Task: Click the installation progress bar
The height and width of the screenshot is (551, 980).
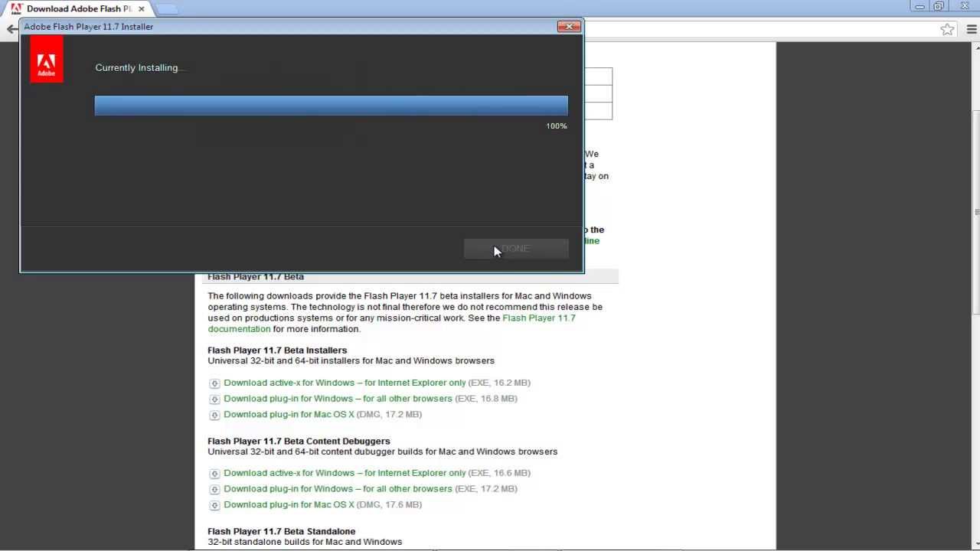Action: tap(331, 106)
